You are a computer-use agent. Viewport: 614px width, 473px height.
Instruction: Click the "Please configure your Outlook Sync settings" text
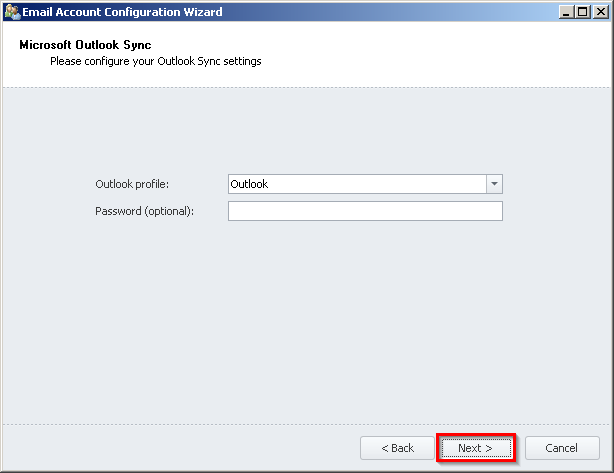pyautogui.click(x=155, y=61)
